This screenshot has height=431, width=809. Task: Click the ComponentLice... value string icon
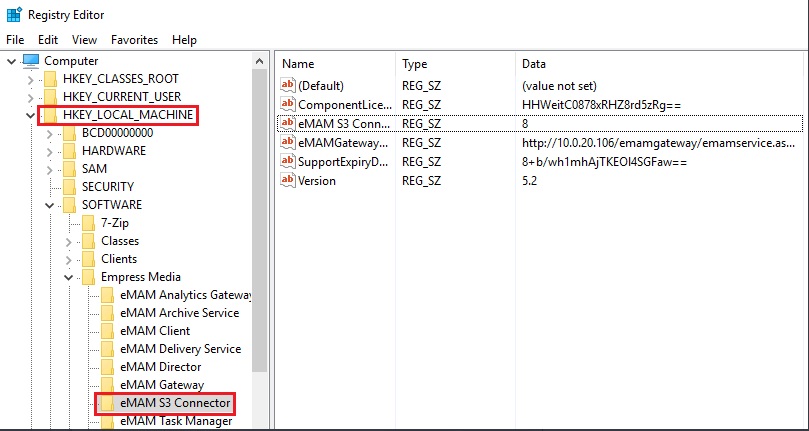[x=287, y=105]
